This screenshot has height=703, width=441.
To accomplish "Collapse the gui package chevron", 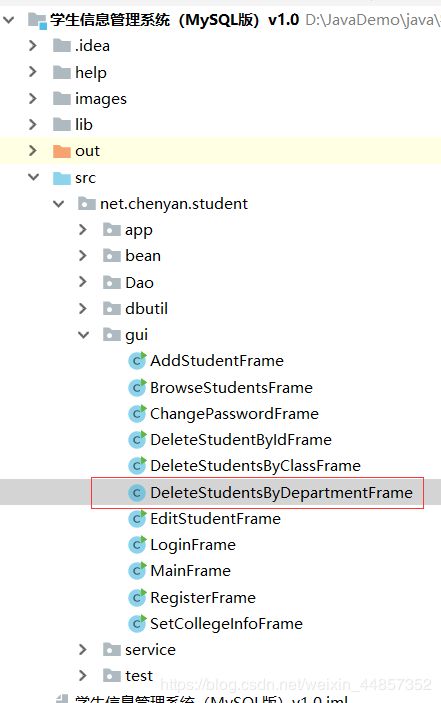I will pyautogui.click(x=84, y=335).
